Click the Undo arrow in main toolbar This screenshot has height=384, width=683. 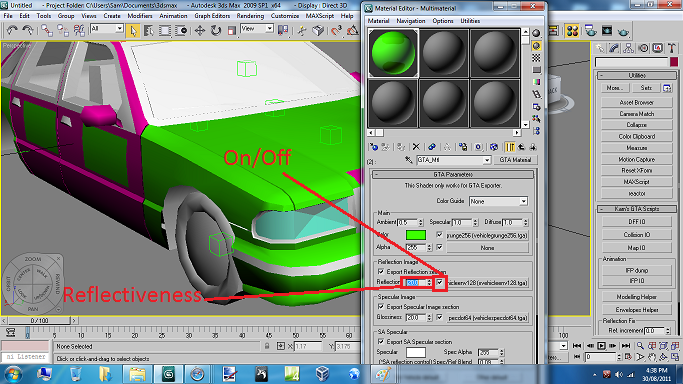(12, 30)
